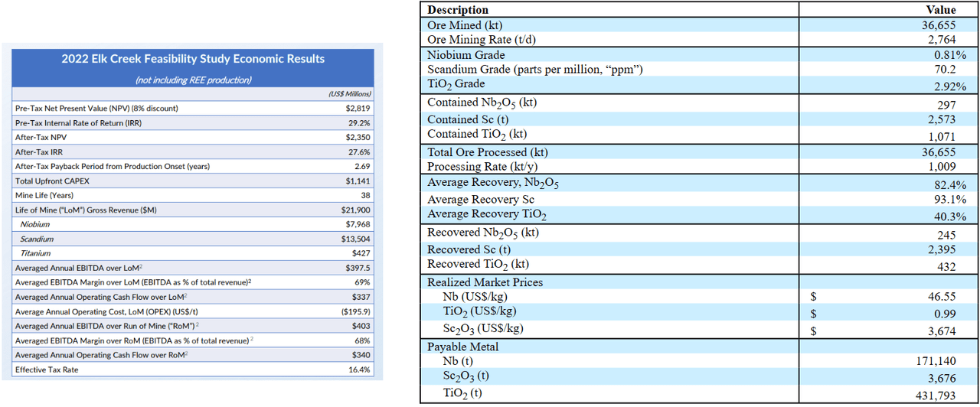Select the Total Ore Processed (kt) label
Viewport: 980px width, 407px height.
click(488, 152)
